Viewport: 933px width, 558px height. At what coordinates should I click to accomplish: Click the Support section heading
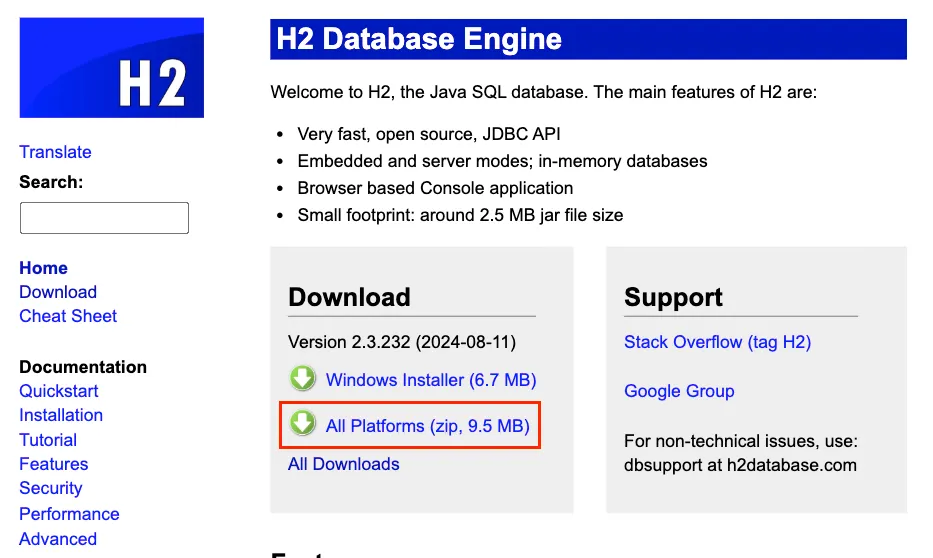tap(673, 297)
